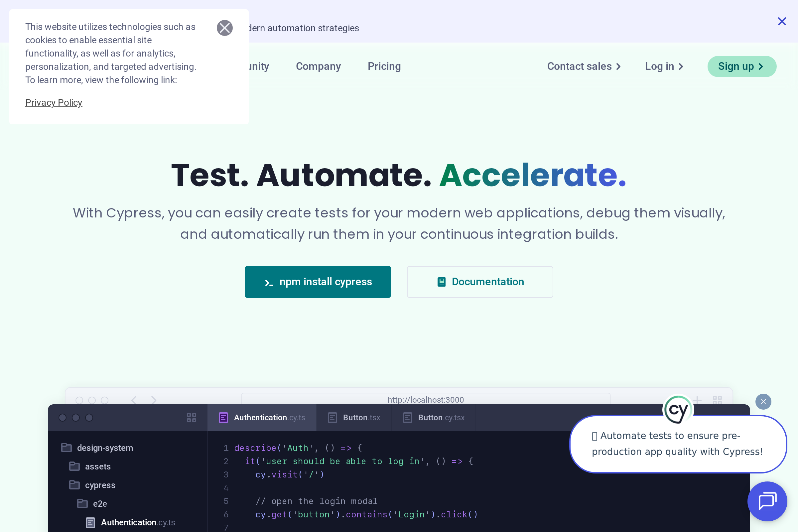Open the Privacy Policy link
The width and height of the screenshot is (798, 532).
tap(54, 102)
